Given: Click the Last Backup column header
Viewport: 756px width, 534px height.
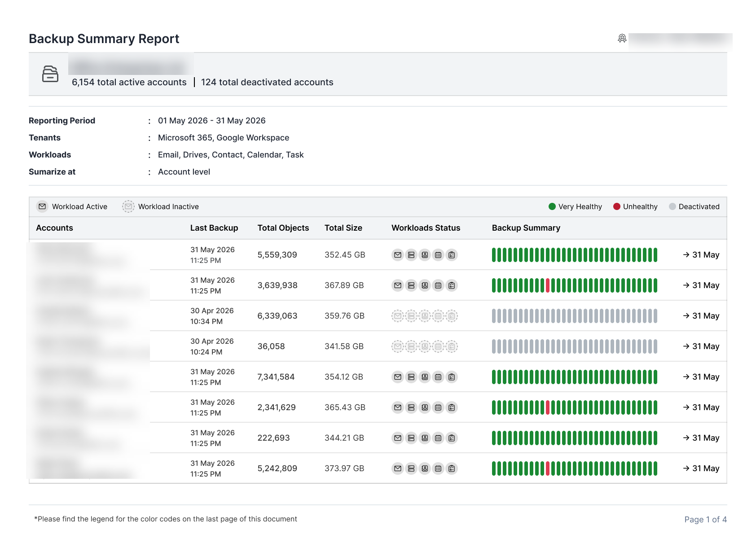Looking at the screenshot, I should [x=214, y=228].
